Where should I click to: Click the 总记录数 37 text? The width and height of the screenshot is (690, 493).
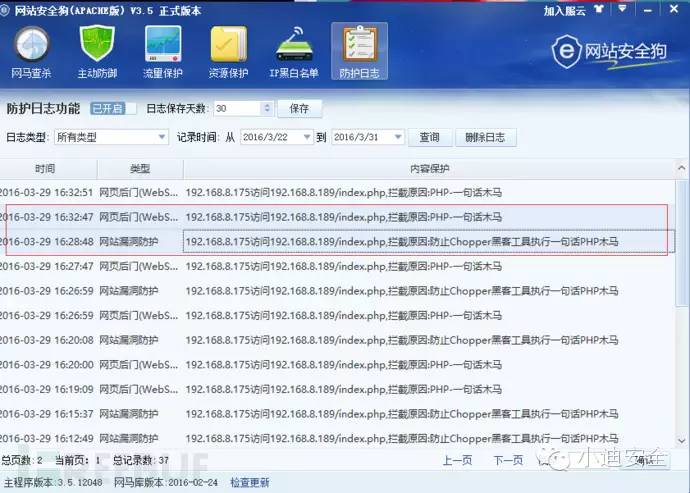tap(141, 460)
